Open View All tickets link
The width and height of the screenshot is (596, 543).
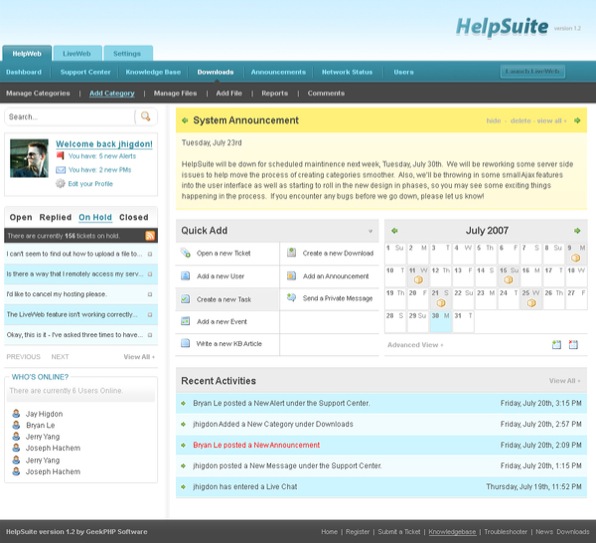point(139,357)
